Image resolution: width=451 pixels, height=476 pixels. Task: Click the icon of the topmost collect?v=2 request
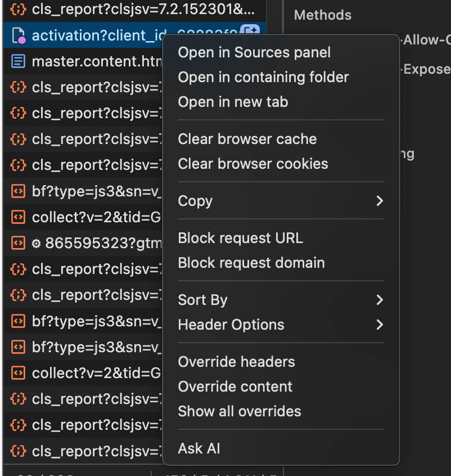[19, 217]
